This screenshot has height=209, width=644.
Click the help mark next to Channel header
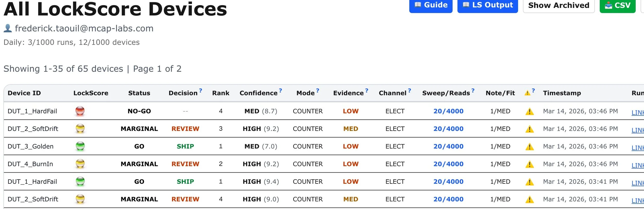409,90
